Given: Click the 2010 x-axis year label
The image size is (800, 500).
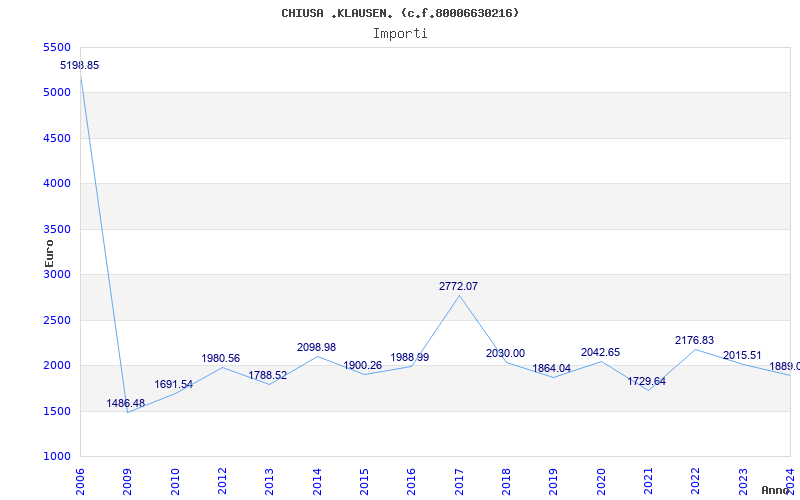Looking at the screenshot, I should [x=175, y=481].
